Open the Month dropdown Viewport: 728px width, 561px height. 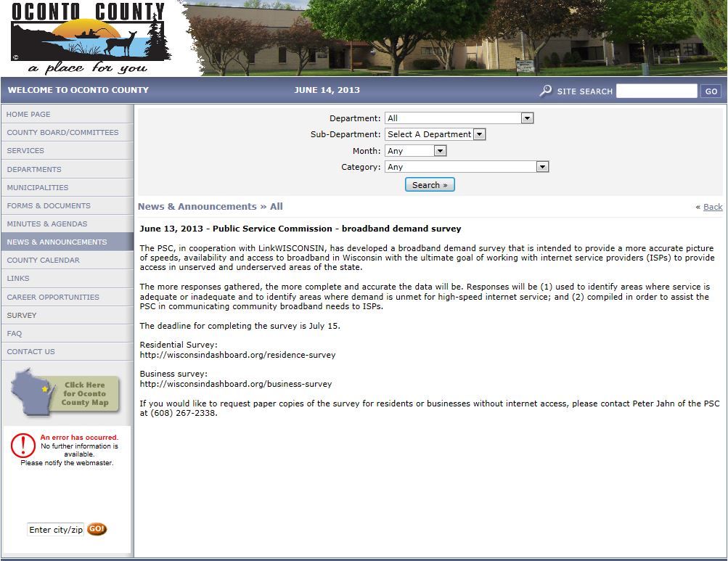(416, 150)
